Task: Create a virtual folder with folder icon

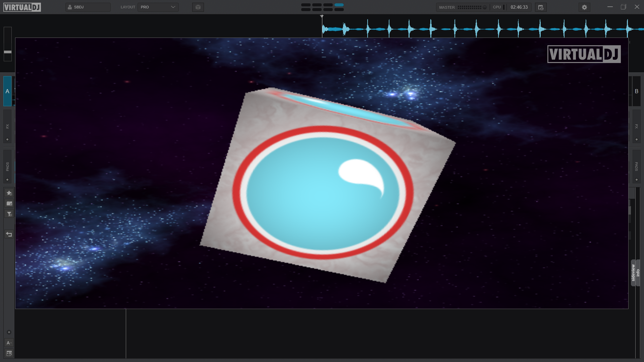Action: click(9, 203)
